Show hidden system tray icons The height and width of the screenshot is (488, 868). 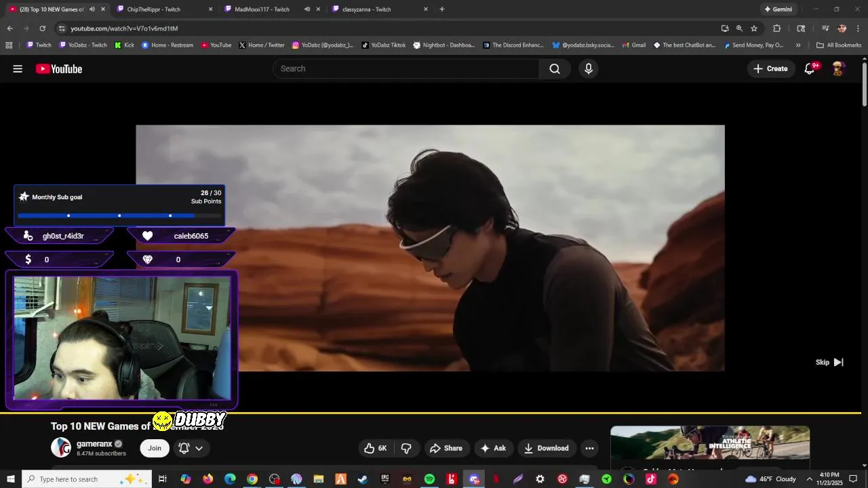coord(809,479)
